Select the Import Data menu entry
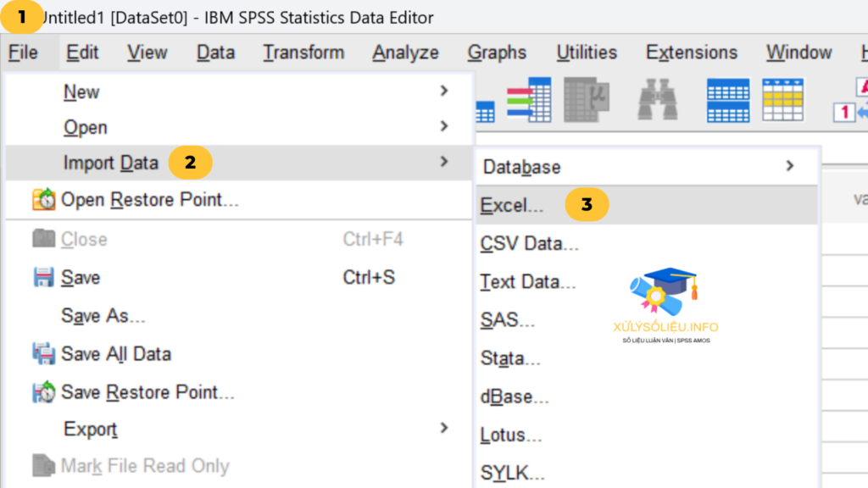 (238, 163)
